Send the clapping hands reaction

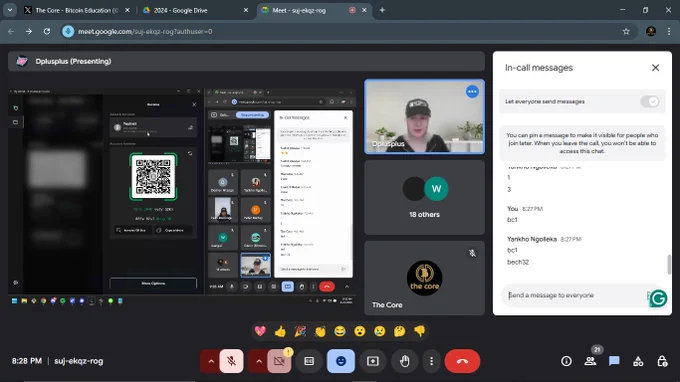pyautogui.click(x=320, y=331)
